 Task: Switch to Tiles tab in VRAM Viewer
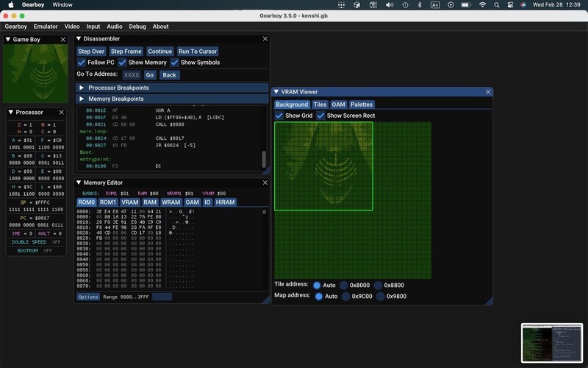coord(320,105)
